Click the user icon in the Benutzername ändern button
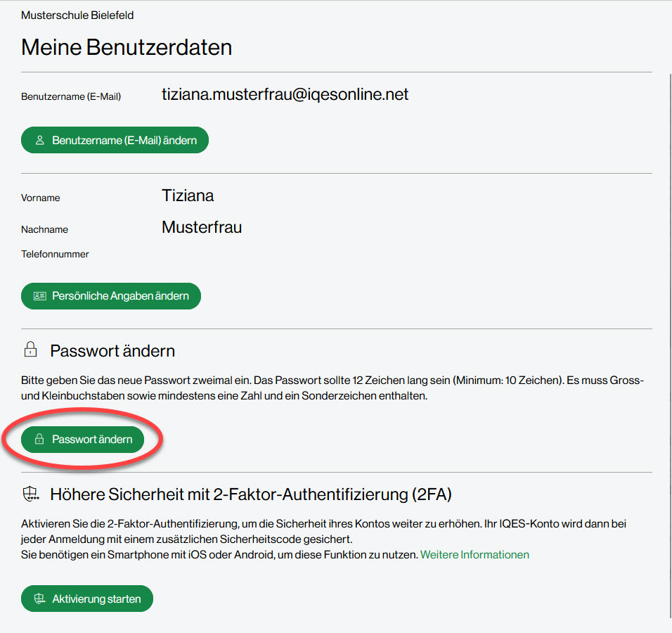 pyautogui.click(x=39, y=140)
